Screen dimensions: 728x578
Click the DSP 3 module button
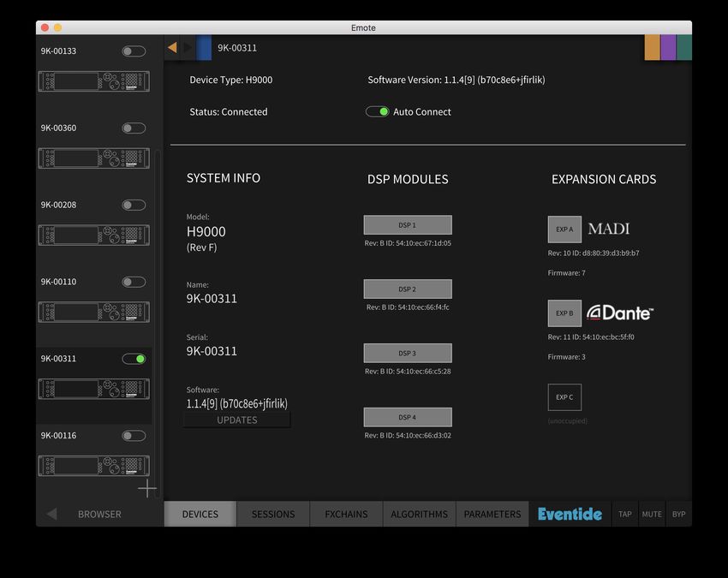408,353
